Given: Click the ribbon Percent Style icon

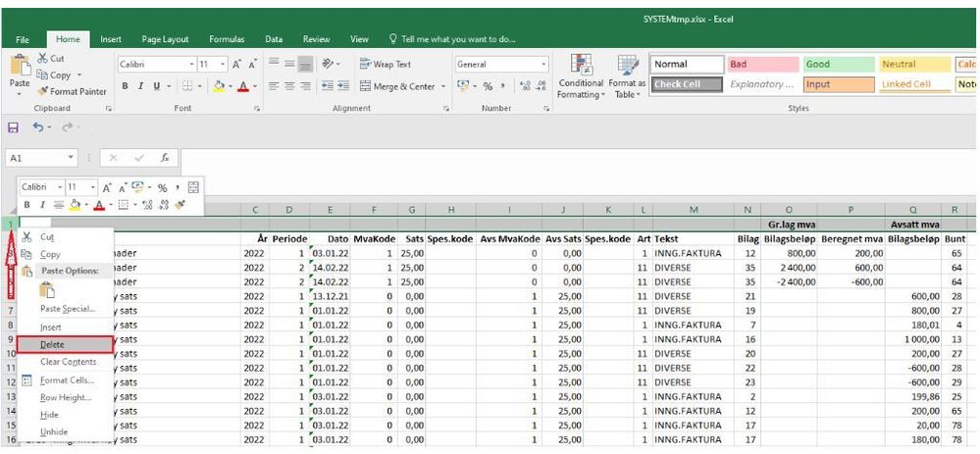Looking at the screenshot, I should (x=488, y=87).
